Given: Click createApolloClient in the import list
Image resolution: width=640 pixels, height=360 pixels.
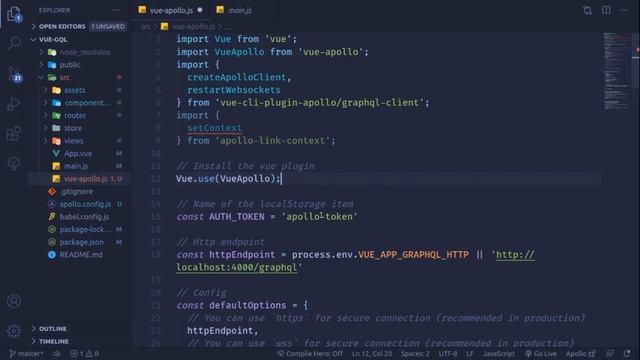Looking at the screenshot, I should coord(237,77).
